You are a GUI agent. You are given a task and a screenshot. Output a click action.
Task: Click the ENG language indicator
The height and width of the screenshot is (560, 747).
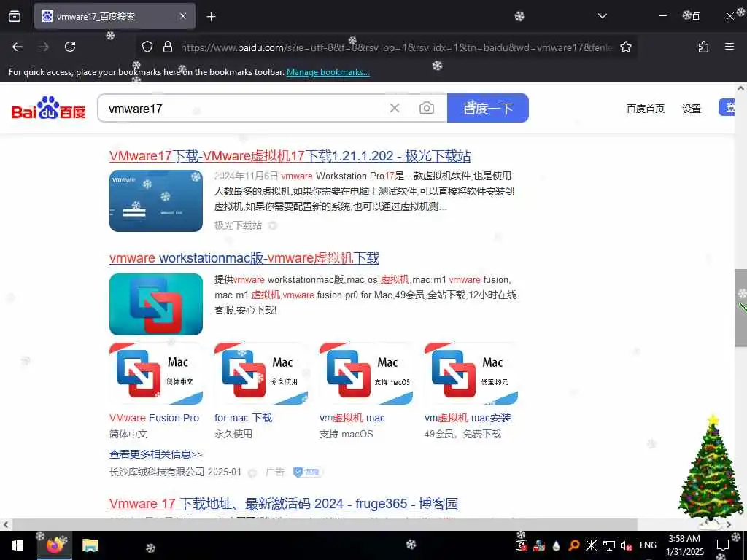648,545
